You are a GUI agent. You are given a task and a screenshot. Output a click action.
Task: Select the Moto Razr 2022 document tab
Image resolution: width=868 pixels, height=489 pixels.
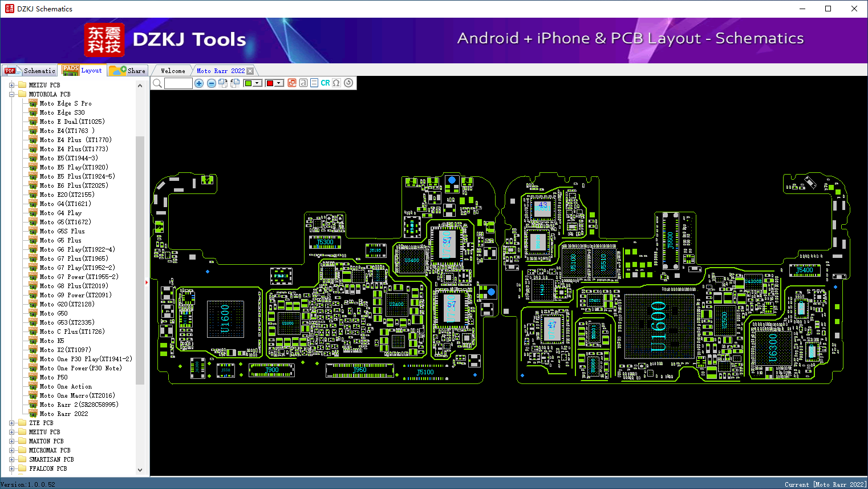[x=221, y=71]
